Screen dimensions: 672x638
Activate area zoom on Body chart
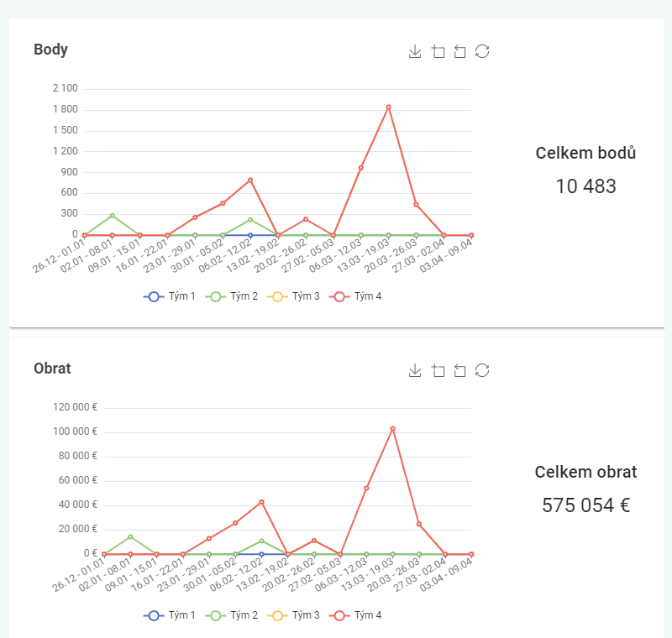pyautogui.click(x=438, y=52)
